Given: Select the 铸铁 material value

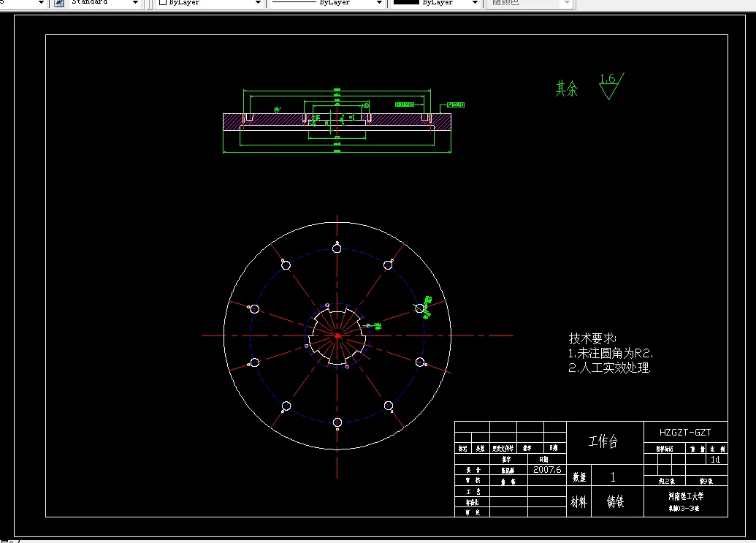Looking at the screenshot, I should (x=616, y=502).
